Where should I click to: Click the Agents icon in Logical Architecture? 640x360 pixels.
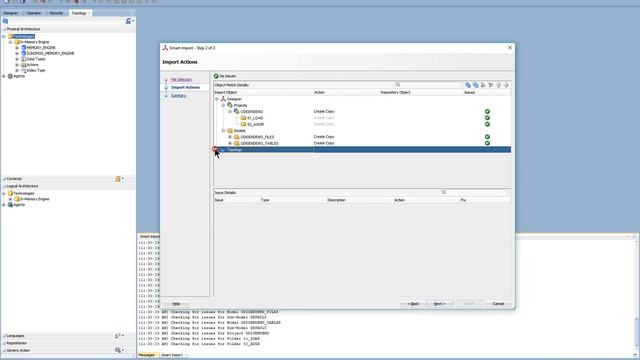[x=11, y=205]
